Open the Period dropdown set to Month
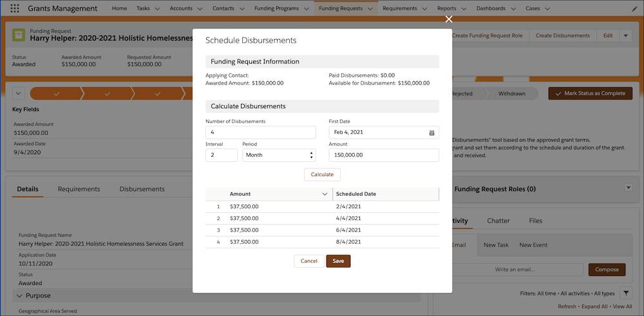The image size is (644, 316). tap(279, 155)
